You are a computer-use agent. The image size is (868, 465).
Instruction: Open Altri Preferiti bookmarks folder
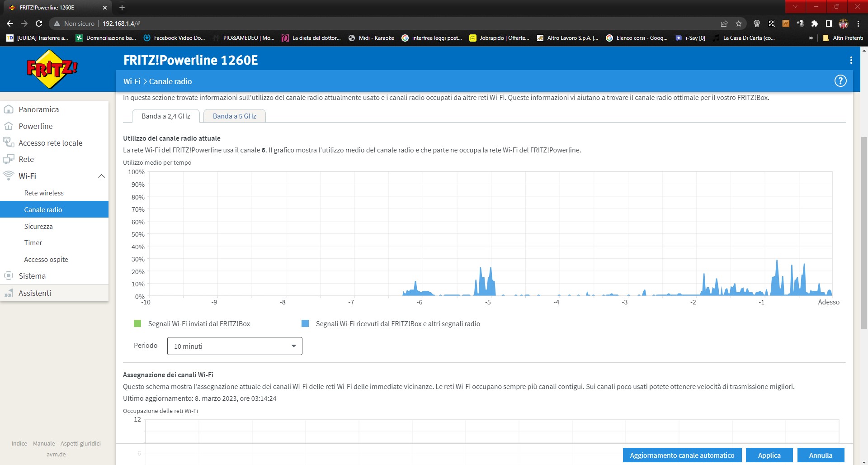(843, 38)
